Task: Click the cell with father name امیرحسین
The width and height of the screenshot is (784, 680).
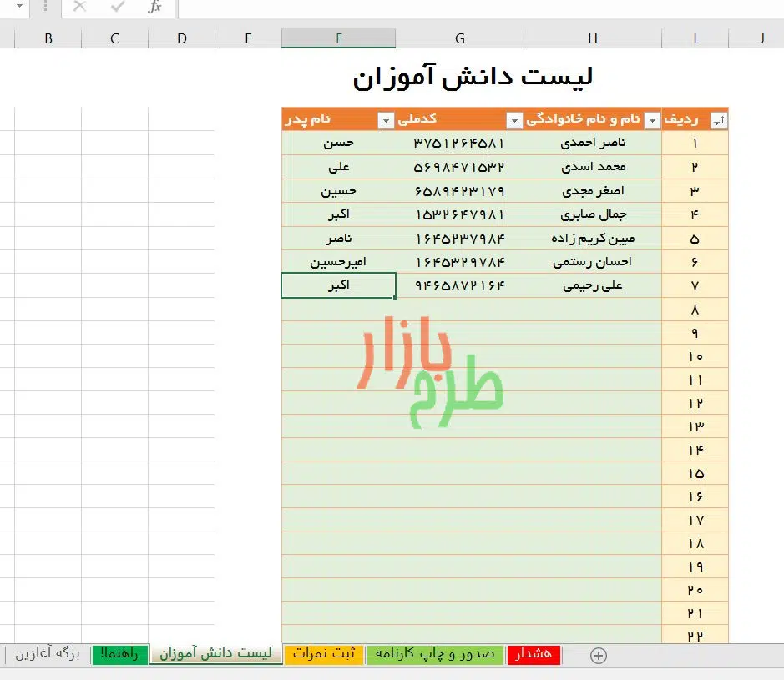Action: point(338,262)
